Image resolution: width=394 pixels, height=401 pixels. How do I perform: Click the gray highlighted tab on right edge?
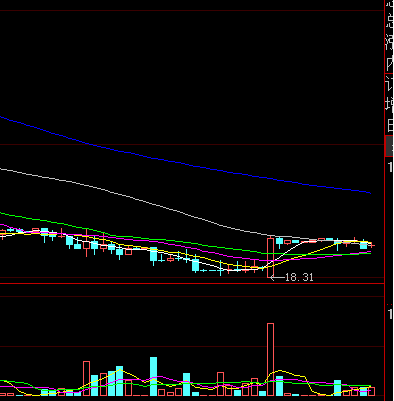coord(389,146)
